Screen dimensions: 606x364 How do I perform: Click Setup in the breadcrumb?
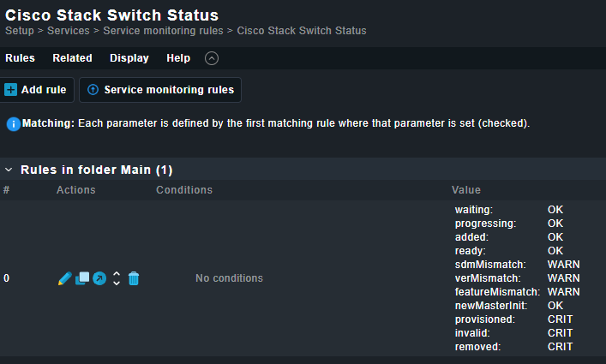(x=20, y=31)
